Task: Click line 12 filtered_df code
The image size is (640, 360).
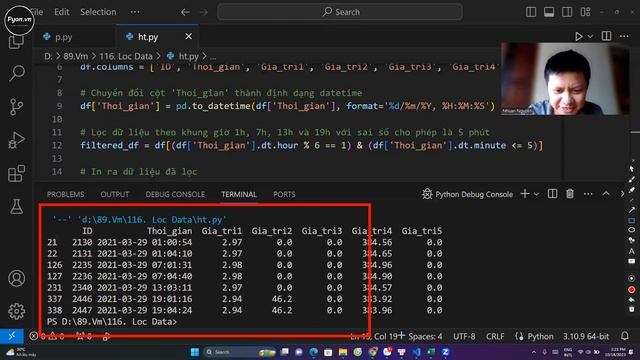Action: pos(311,145)
